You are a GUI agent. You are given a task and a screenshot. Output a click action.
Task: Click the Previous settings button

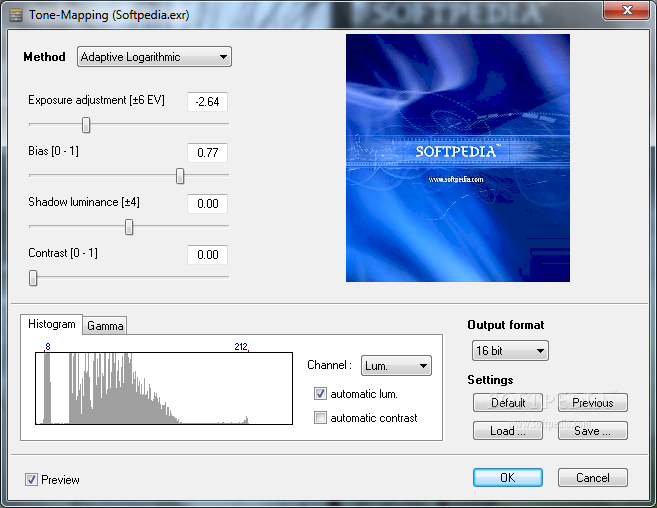pyautogui.click(x=592, y=402)
